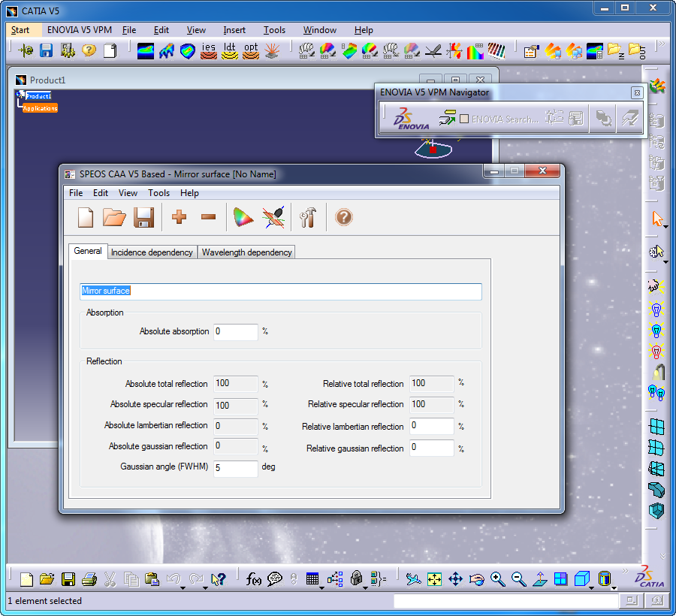Image resolution: width=676 pixels, height=616 pixels.
Task: Open the color triangle chromaticity tool
Action: pyautogui.click(x=243, y=217)
